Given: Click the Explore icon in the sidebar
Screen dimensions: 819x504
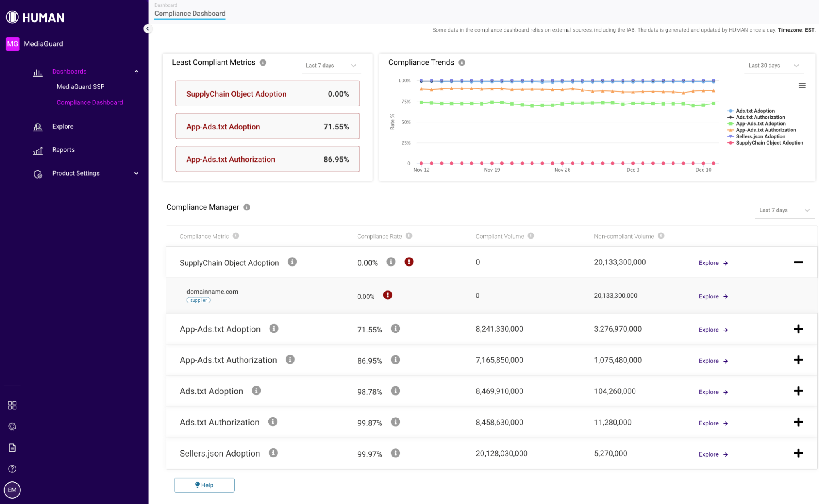Looking at the screenshot, I should 38,127.
